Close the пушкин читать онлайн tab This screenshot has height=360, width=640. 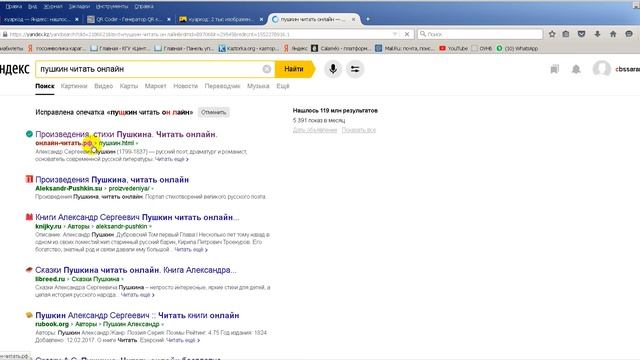353,19
